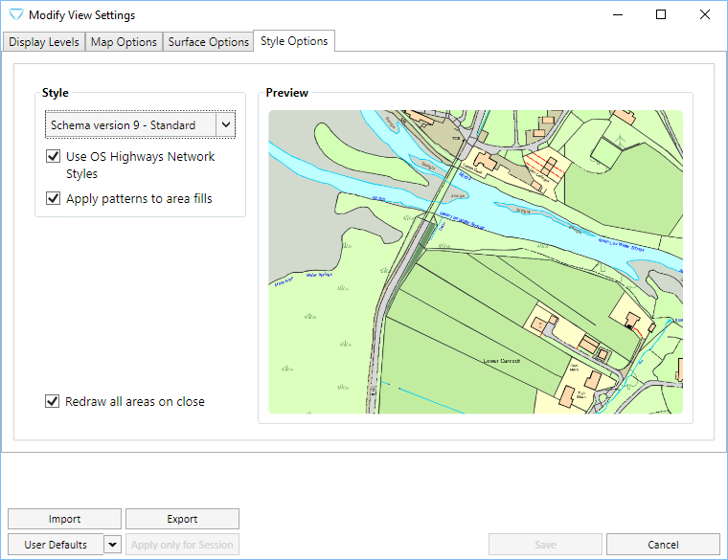This screenshot has height=560, width=728.
Task: Maximize the Modify View Settings window
Action: click(661, 15)
